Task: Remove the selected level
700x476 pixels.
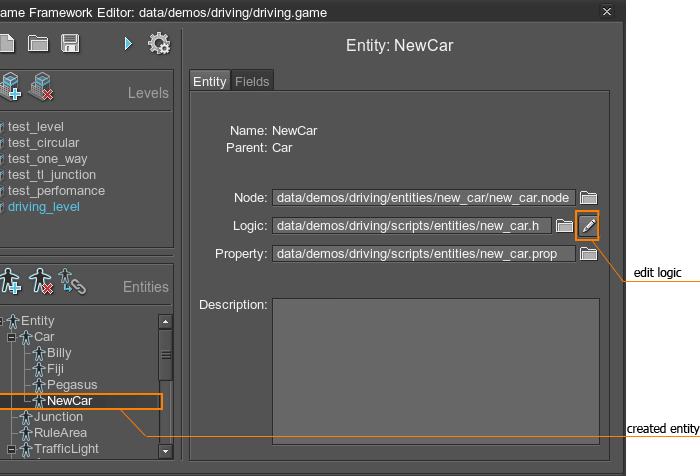Action: coord(41,87)
